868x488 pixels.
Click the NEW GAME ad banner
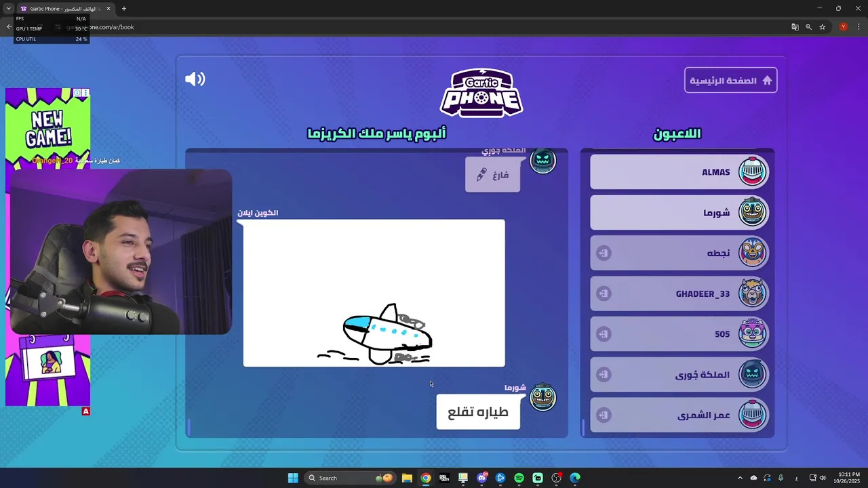(x=47, y=127)
